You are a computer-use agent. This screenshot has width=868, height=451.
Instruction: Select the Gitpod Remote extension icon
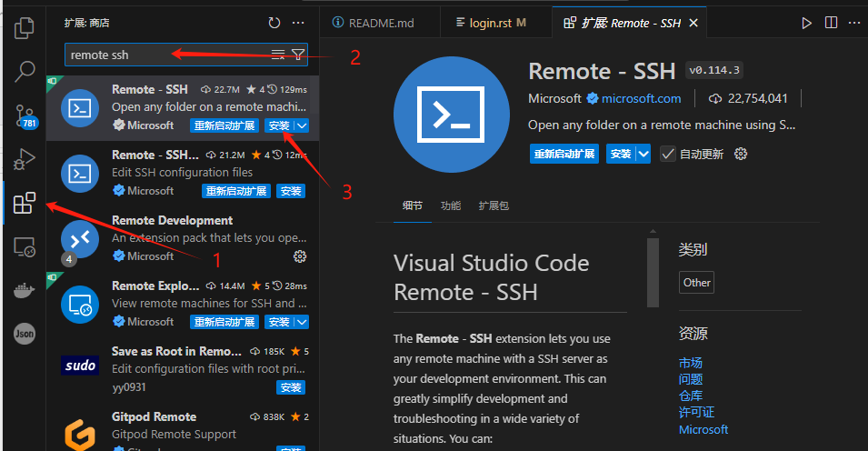point(80,434)
